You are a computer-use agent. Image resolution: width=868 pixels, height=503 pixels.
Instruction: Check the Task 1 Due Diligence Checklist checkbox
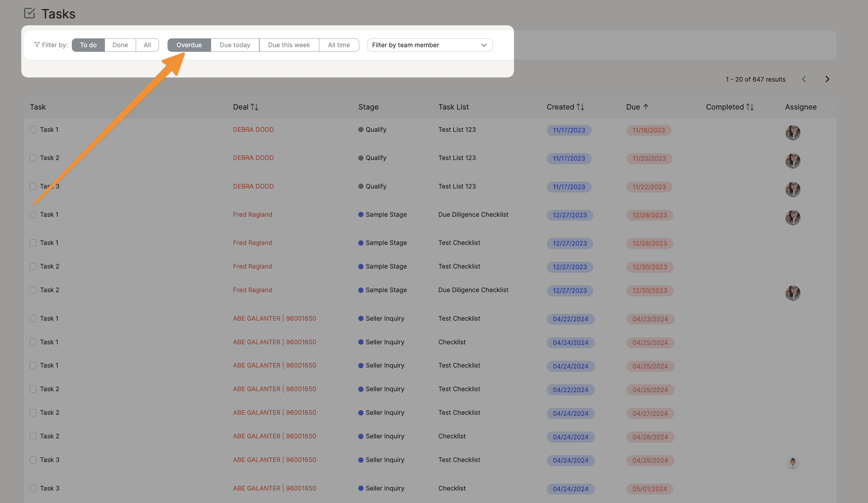click(33, 215)
